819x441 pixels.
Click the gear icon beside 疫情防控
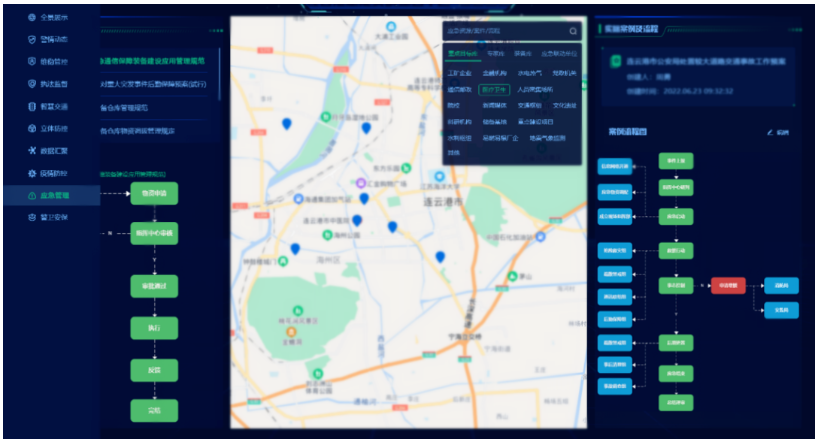31,172
